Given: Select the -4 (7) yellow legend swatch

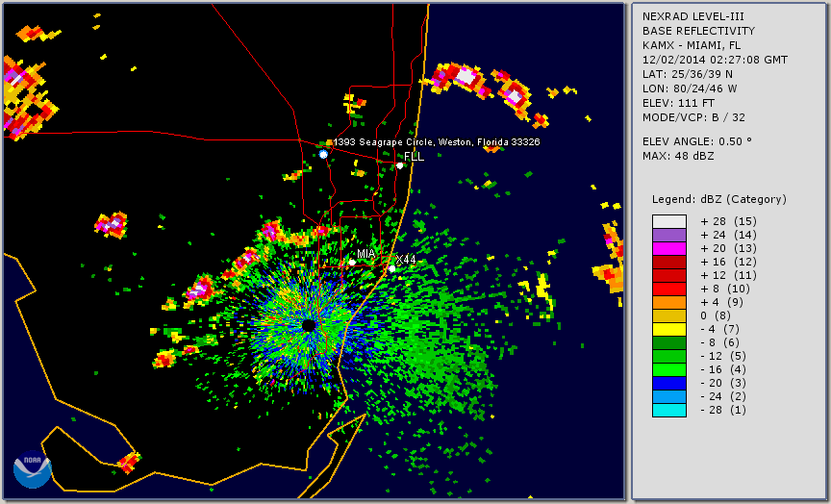Looking at the screenshot, I should [669, 330].
